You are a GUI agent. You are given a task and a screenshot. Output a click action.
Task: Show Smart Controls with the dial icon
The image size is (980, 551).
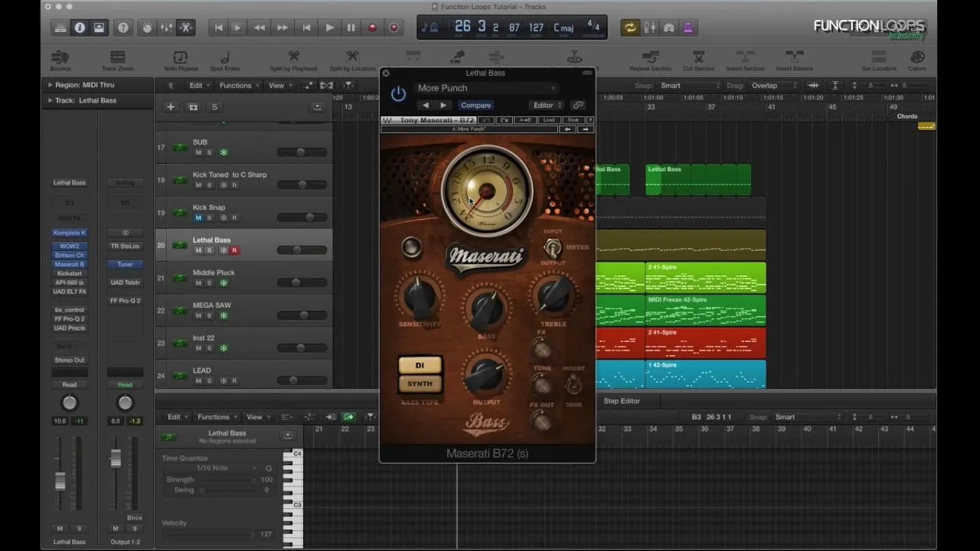pos(147,28)
